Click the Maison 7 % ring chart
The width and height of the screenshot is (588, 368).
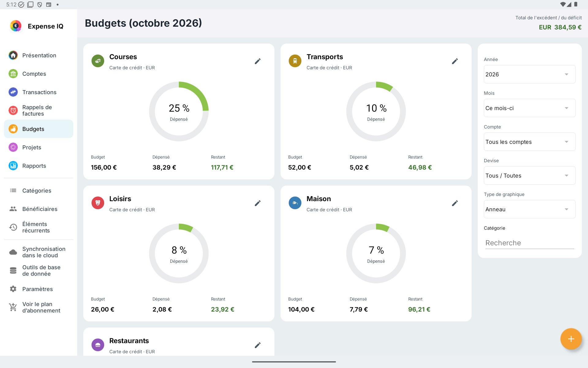click(376, 253)
